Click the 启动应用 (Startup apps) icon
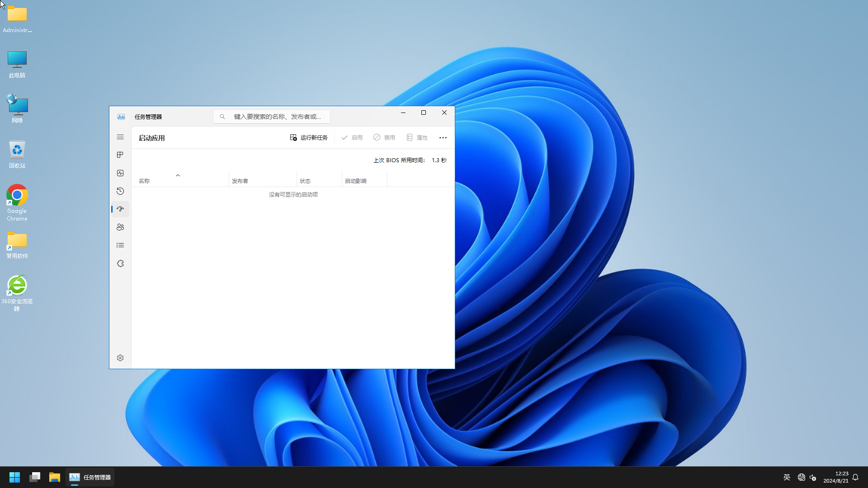The image size is (868, 488). [x=120, y=209]
